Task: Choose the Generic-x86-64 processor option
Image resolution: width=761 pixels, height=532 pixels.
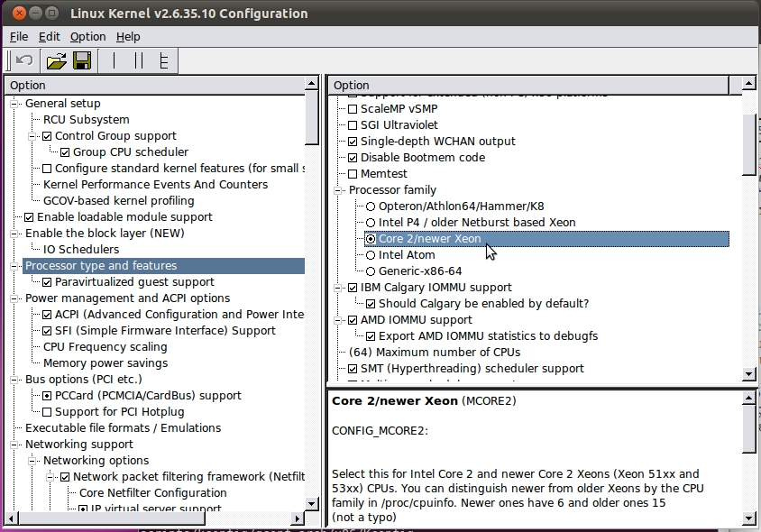Action: tap(371, 271)
